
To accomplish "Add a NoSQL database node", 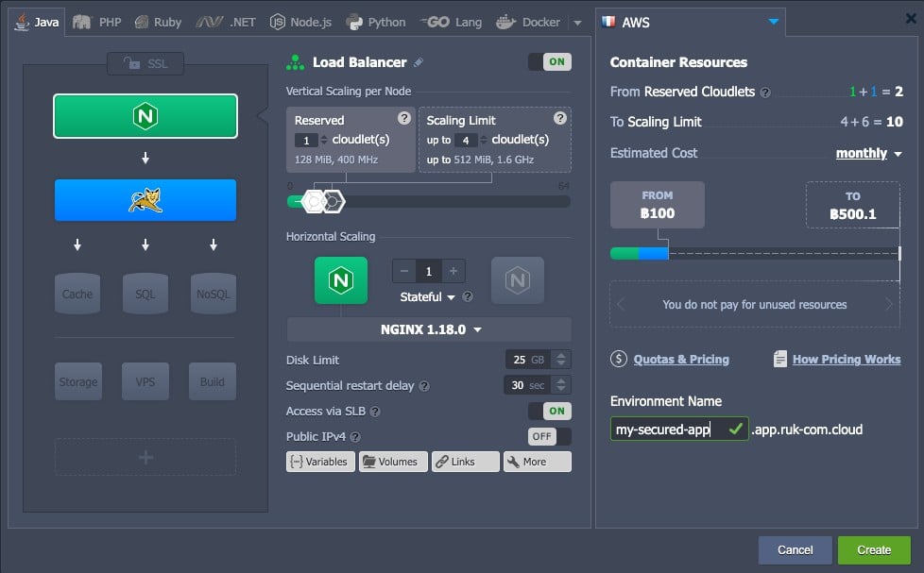I will point(214,294).
